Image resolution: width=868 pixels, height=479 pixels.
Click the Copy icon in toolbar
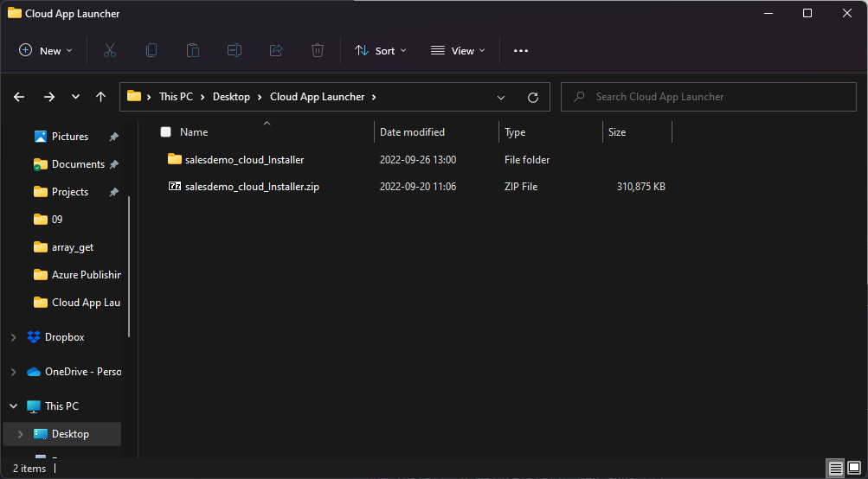pos(151,50)
